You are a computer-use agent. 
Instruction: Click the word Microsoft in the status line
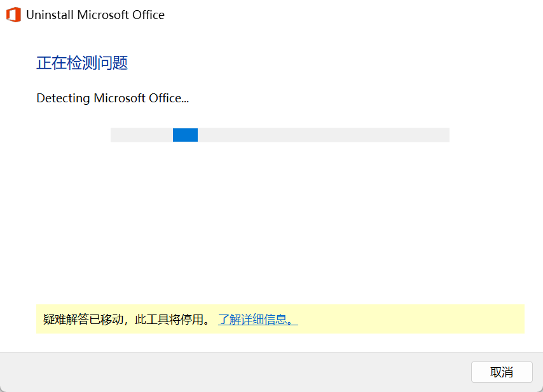(x=120, y=98)
